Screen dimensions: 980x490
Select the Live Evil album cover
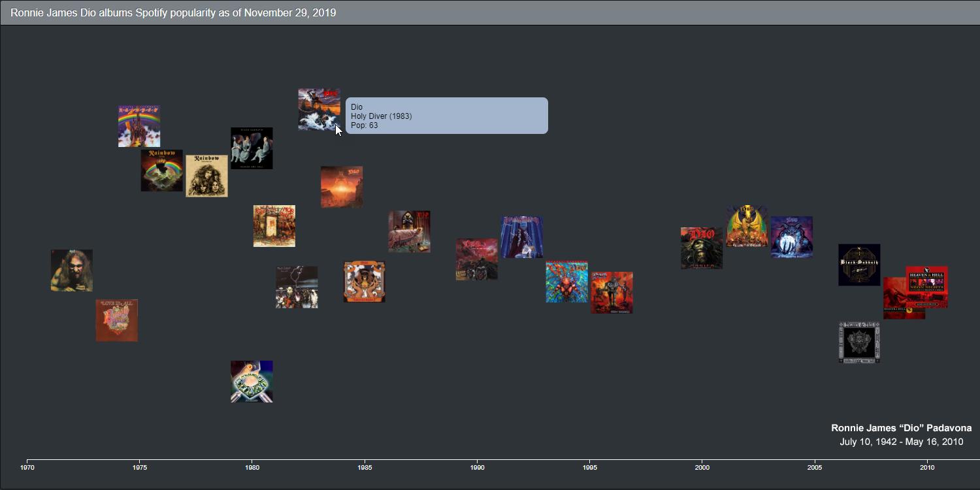pos(297,287)
